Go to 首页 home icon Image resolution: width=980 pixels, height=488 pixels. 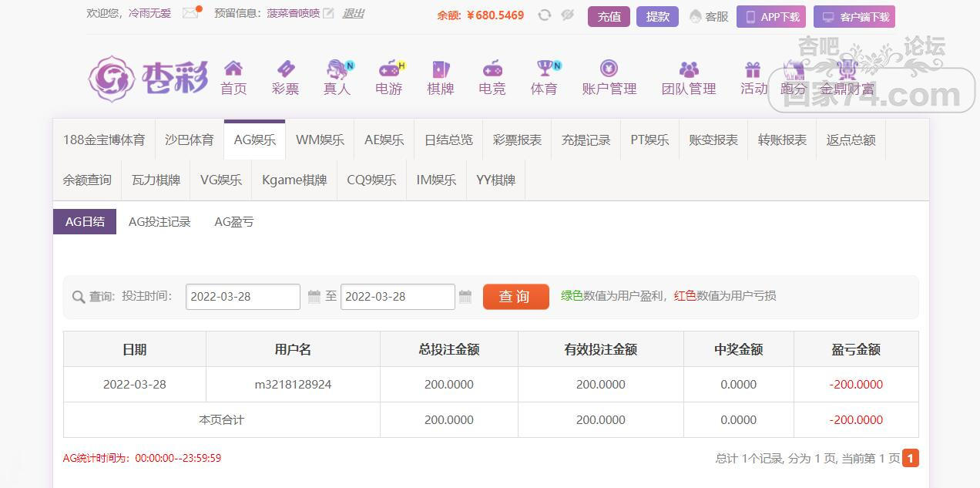pos(233,78)
